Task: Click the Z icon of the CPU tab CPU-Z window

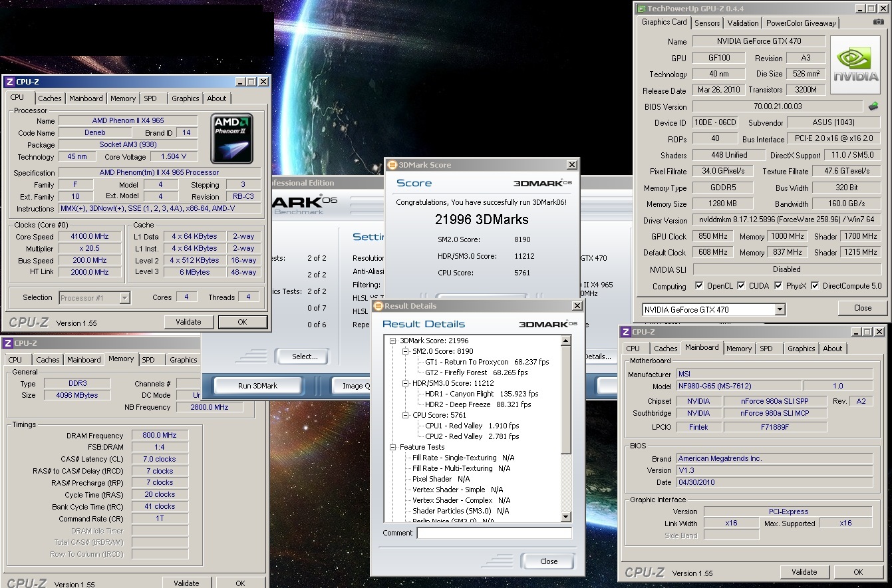Action: 9,82
